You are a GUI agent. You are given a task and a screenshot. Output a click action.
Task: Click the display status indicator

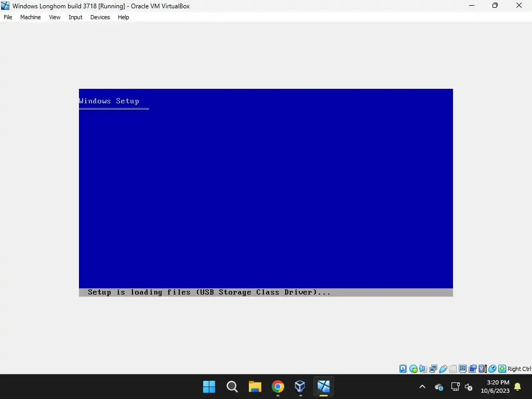(x=463, y=369)
